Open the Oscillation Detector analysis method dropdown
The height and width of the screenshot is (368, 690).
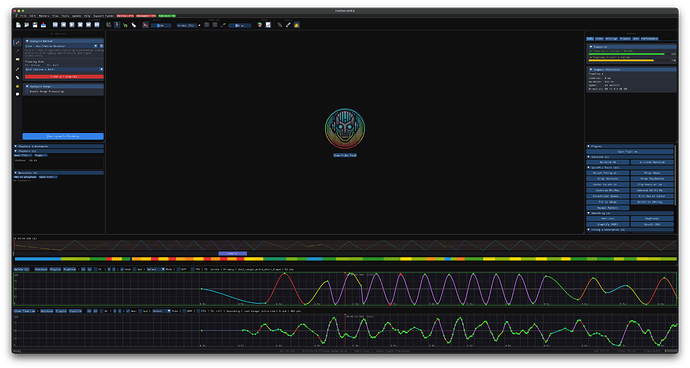point(61,46)
